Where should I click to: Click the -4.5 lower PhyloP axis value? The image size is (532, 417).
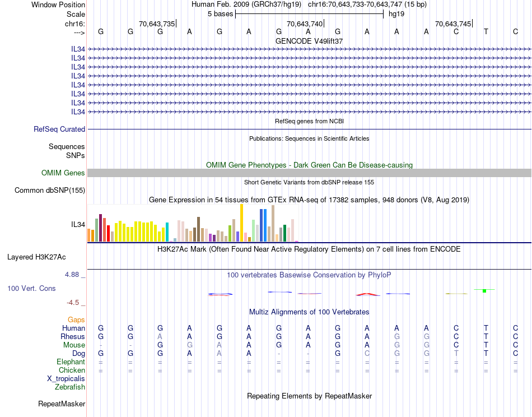click(x=73, y=303)
